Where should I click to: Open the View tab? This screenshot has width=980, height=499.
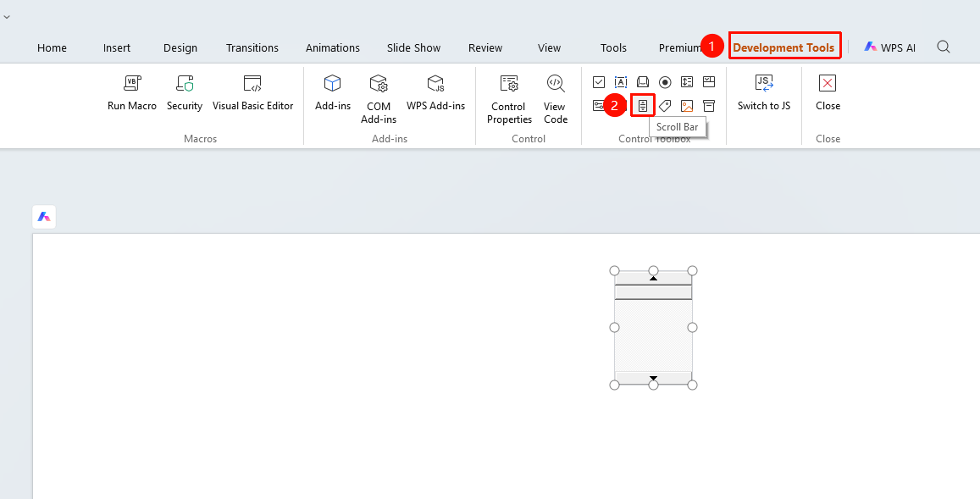(x=550, y=48)
